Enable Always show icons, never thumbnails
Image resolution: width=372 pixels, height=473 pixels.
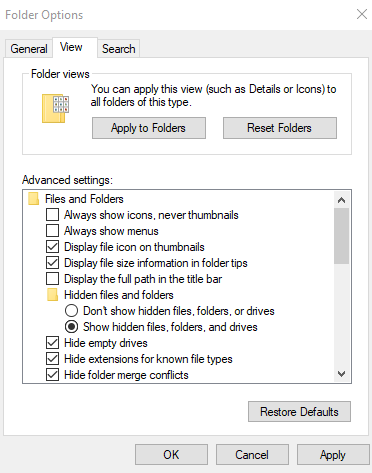(x=52, y=215)
